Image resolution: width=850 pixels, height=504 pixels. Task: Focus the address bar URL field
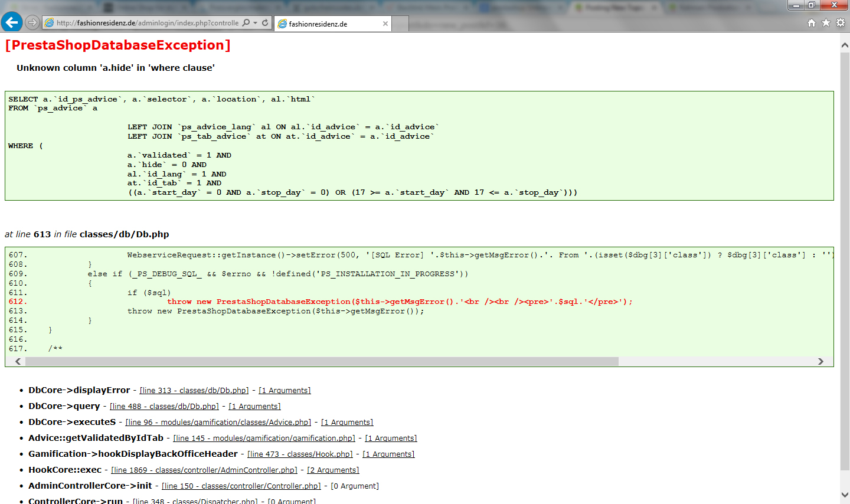point(148,23)
